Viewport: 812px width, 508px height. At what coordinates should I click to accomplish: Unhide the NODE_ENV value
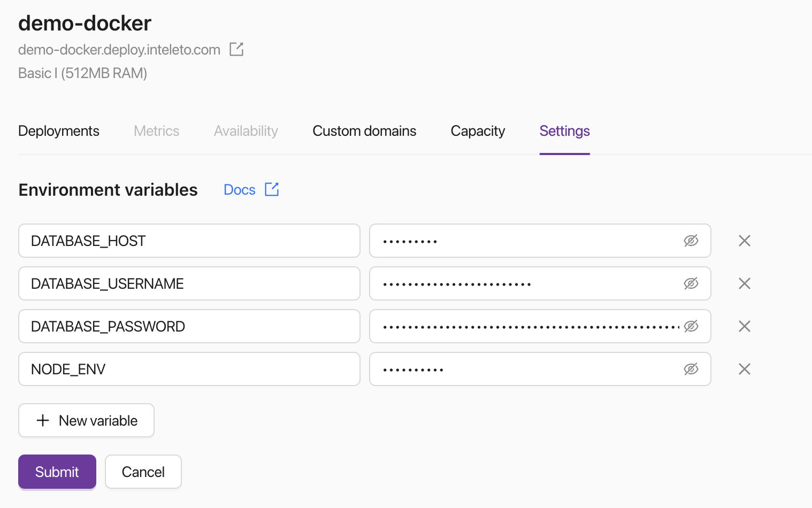tap(691, 369)
